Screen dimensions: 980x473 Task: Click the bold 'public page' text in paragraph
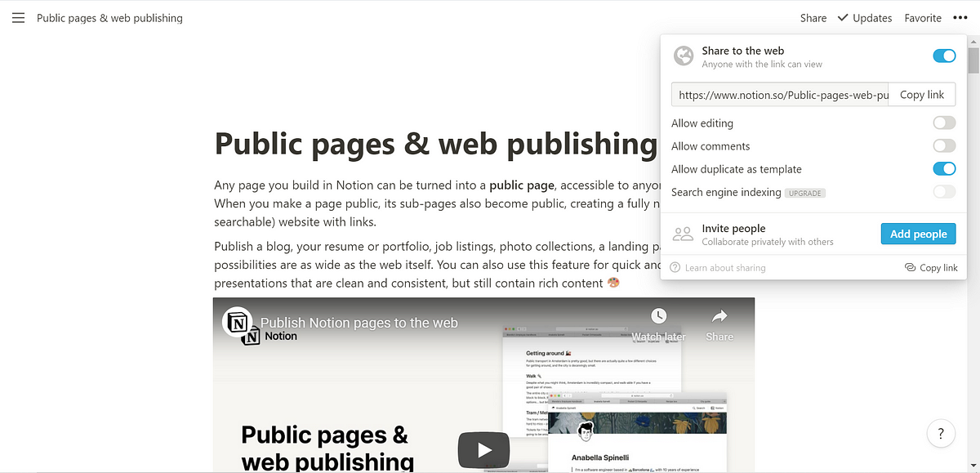(x=522, y=185)
